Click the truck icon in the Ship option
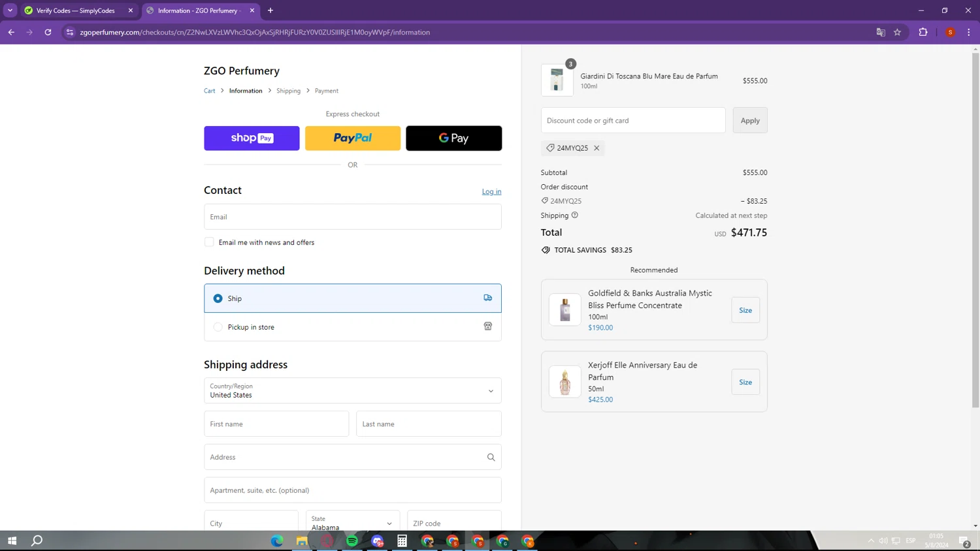This screenshot has width=980, height=551. 488,298
